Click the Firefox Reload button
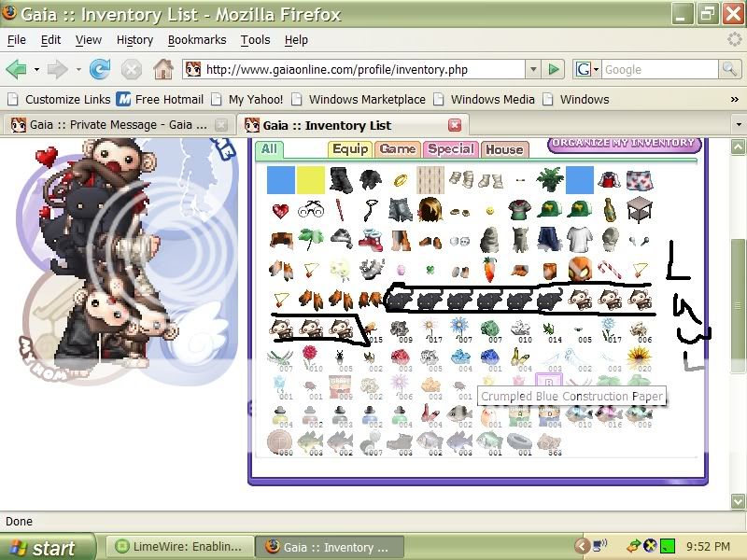Screen dimensions: 747x560 click(x=100, y=69)
